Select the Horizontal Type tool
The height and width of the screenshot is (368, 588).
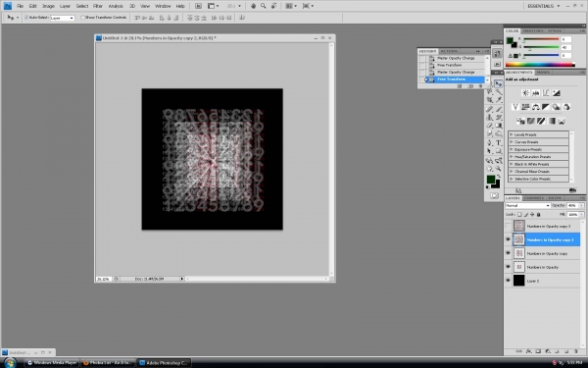[499, 142]
